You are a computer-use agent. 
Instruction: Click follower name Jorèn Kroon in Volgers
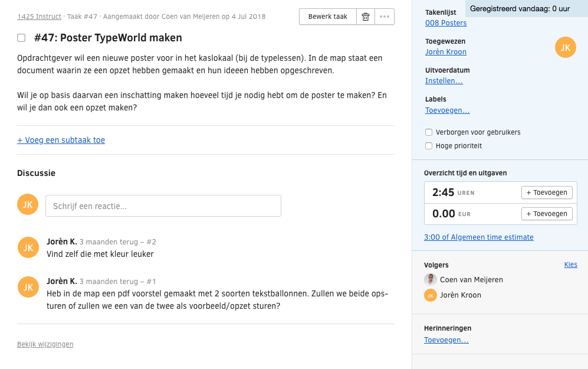coord(461,295)
